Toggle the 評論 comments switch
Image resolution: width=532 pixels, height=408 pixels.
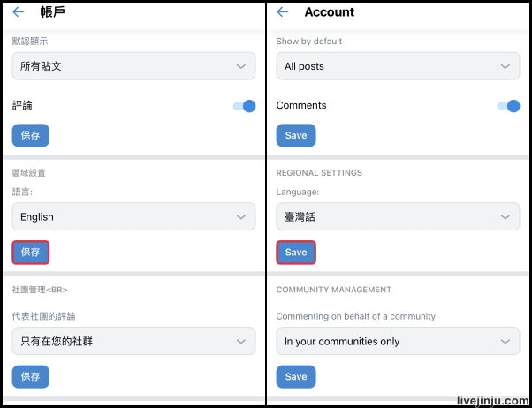click(x=244, y=106)
